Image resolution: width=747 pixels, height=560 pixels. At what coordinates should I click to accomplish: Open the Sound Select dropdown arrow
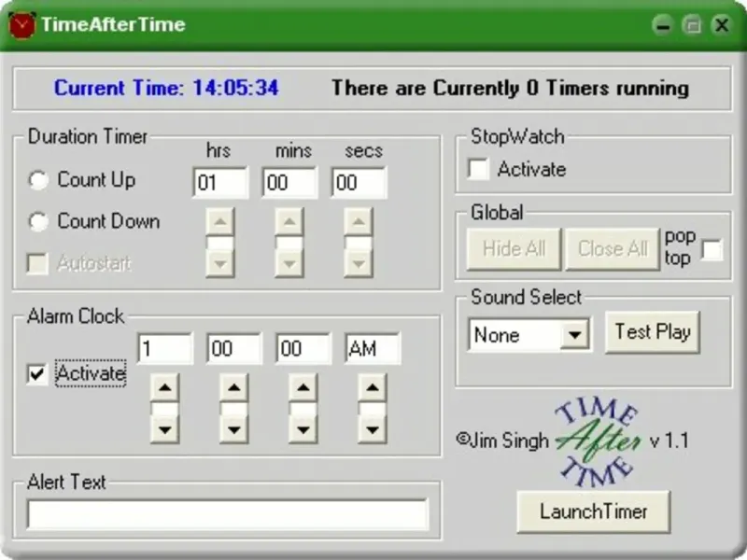(574, 335)
